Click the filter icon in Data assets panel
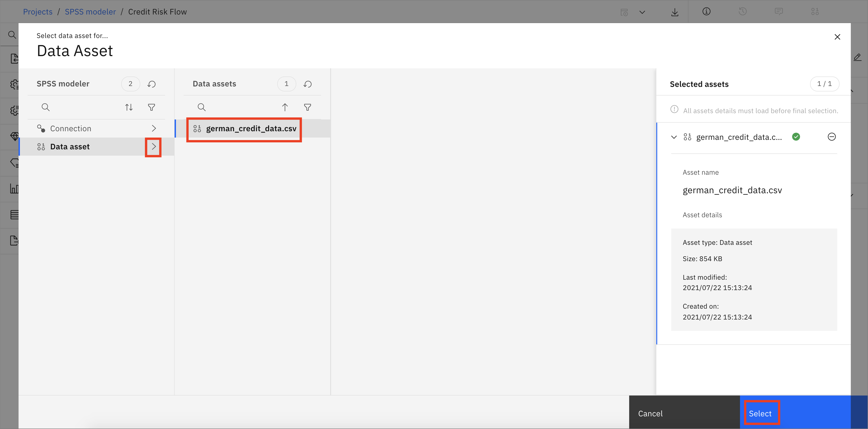 point(308,107)
